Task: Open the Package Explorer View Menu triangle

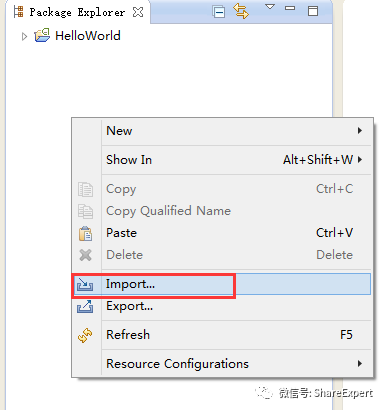Action: (x=270, y=7)
